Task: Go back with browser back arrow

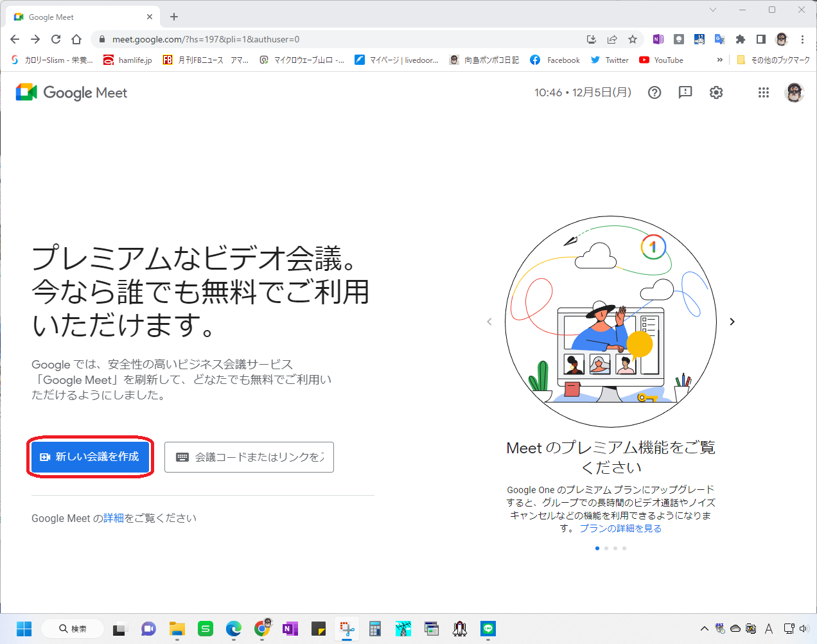Action: coord(15,39)
